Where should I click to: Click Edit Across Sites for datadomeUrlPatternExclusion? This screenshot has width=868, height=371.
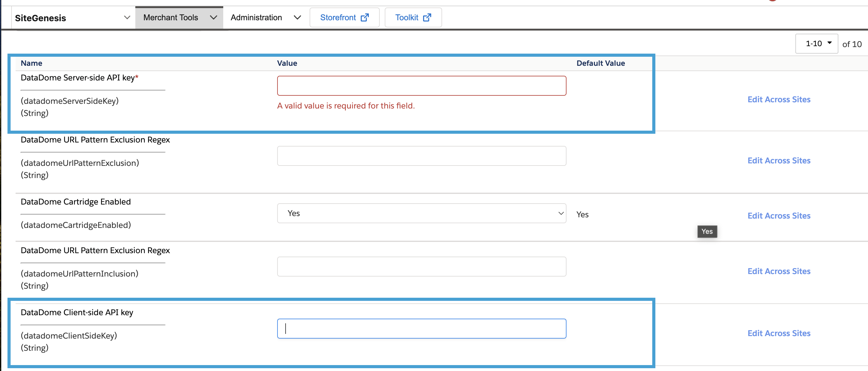click(779, 161)
